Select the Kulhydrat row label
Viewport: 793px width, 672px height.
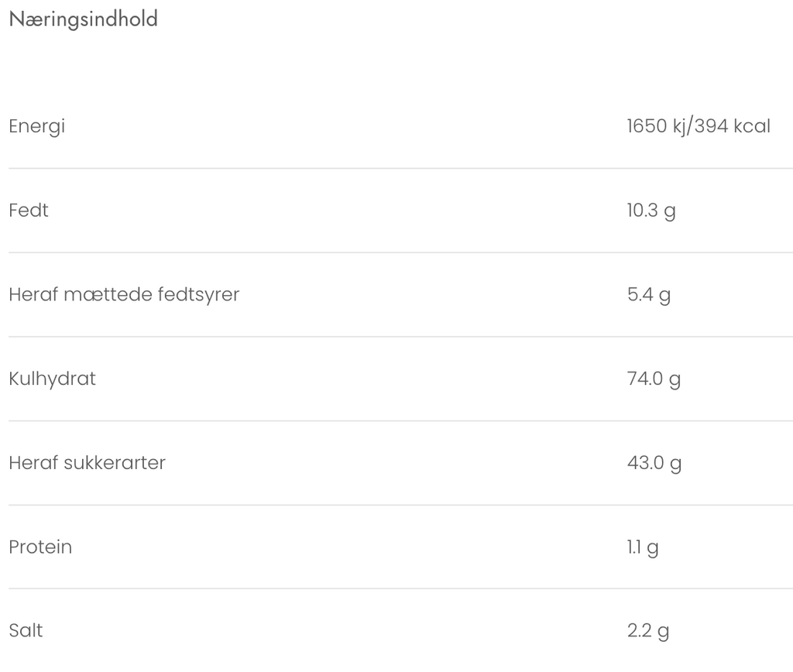(x=52, y=379)
